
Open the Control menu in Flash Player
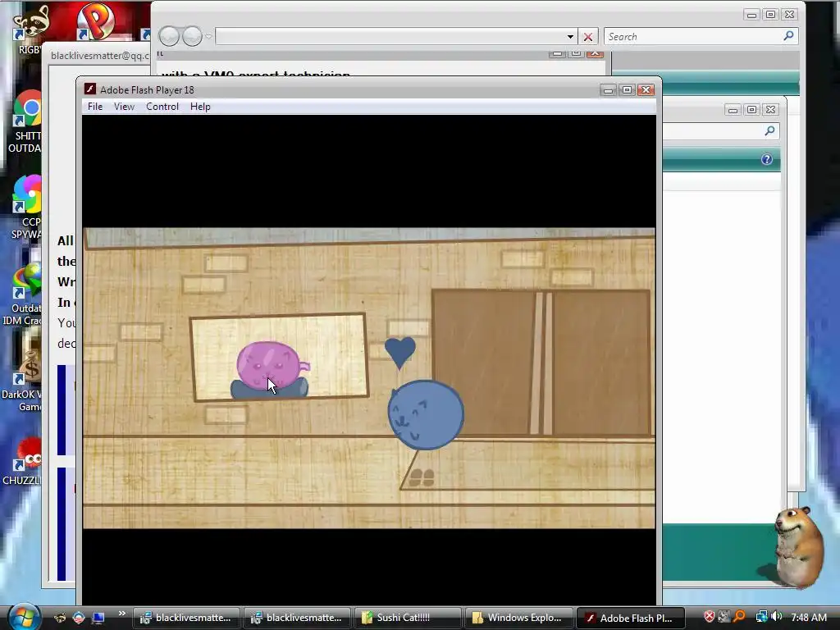162,107
